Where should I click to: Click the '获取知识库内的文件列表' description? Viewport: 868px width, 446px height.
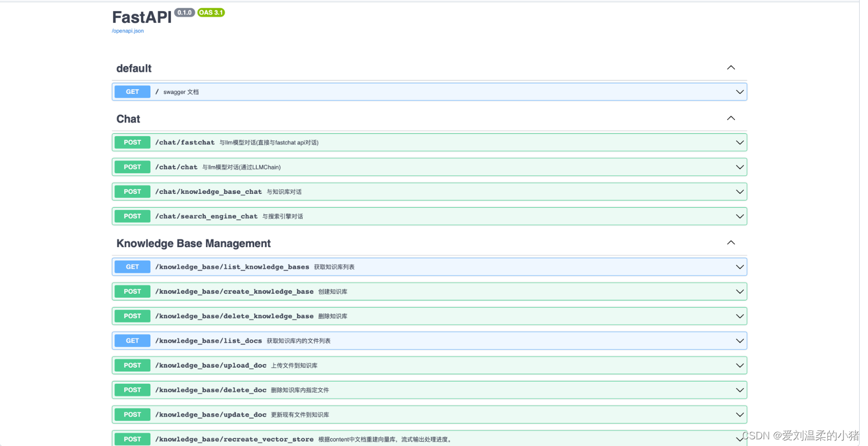click(299, 341)
